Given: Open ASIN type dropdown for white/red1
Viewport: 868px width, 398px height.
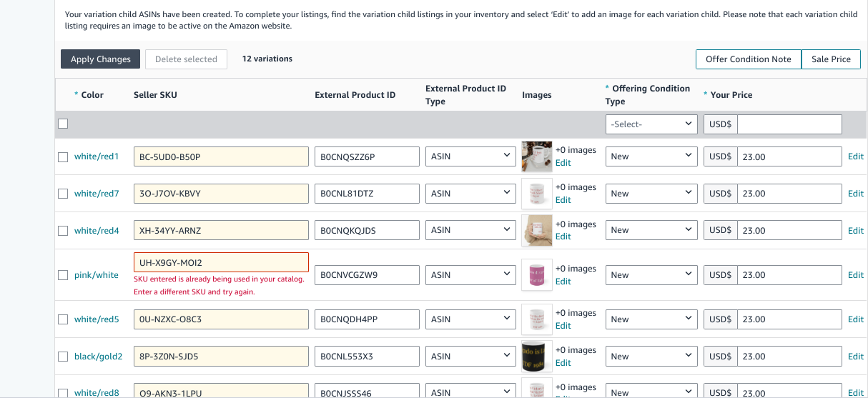Looking at the screenshot, I should 470,156.
